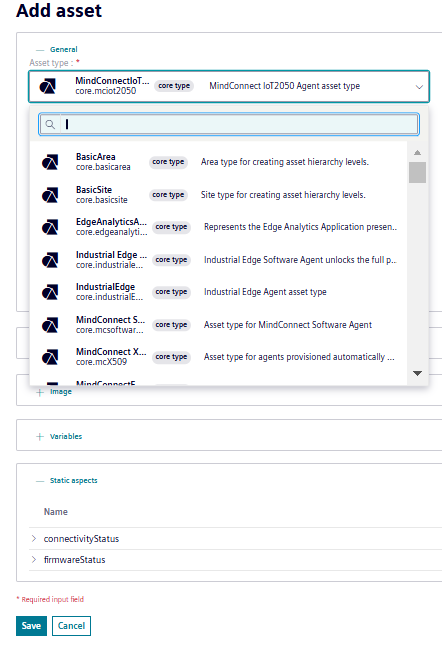The width and height of the screenshot is (442, 645).
Task: Click the core type badge beside BasicArea
Action: pyautogui.click(x=168, y=162)
